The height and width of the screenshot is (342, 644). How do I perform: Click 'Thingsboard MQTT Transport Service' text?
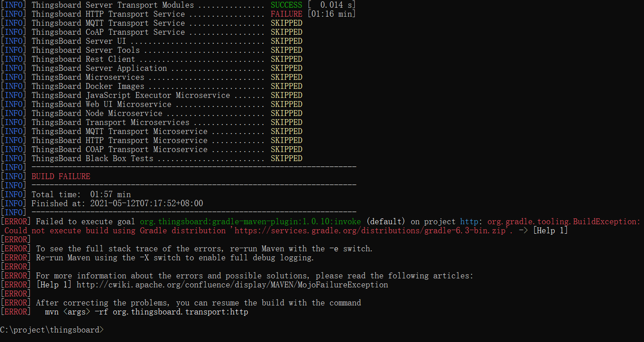pyautogui.click(x=108, y=23)
